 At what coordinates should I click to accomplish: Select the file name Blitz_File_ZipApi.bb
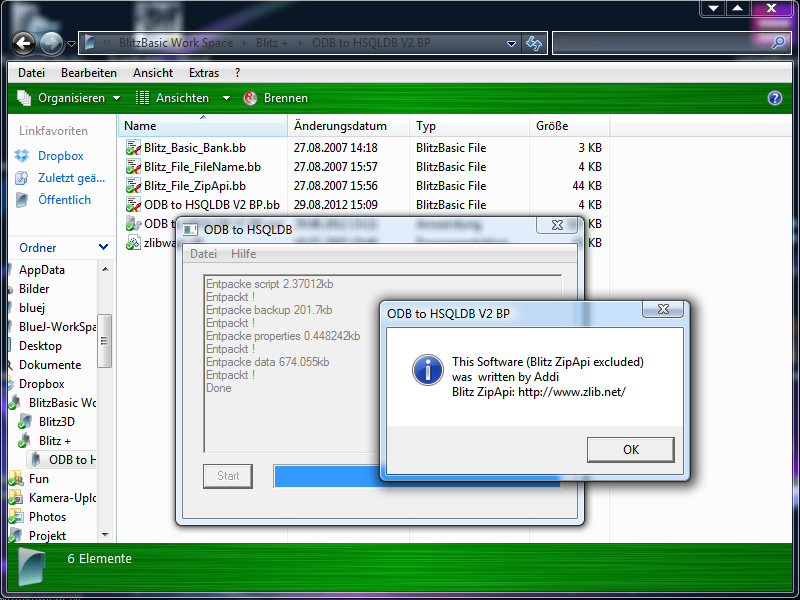(x=195, y=186)
